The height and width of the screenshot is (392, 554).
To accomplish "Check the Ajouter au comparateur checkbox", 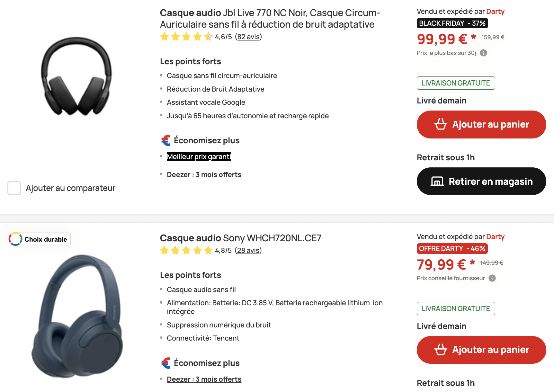I will tap(14, 188).
